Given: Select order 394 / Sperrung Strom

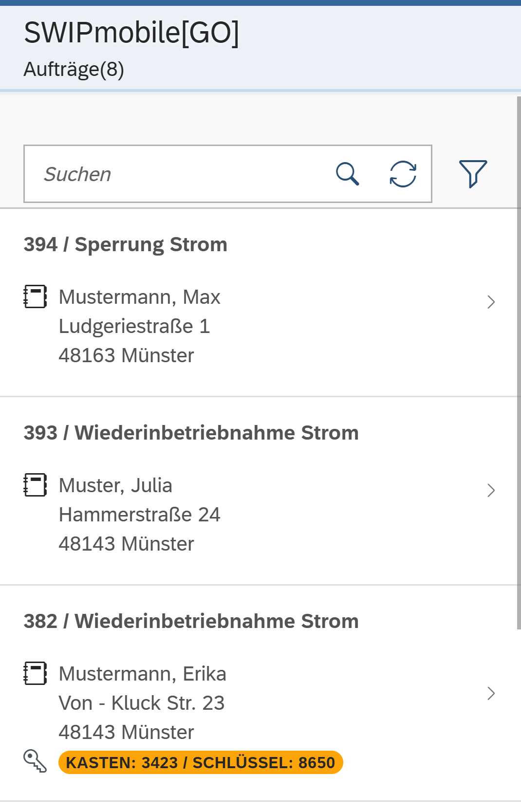Looking at the screenshot, I should point(126,244).
